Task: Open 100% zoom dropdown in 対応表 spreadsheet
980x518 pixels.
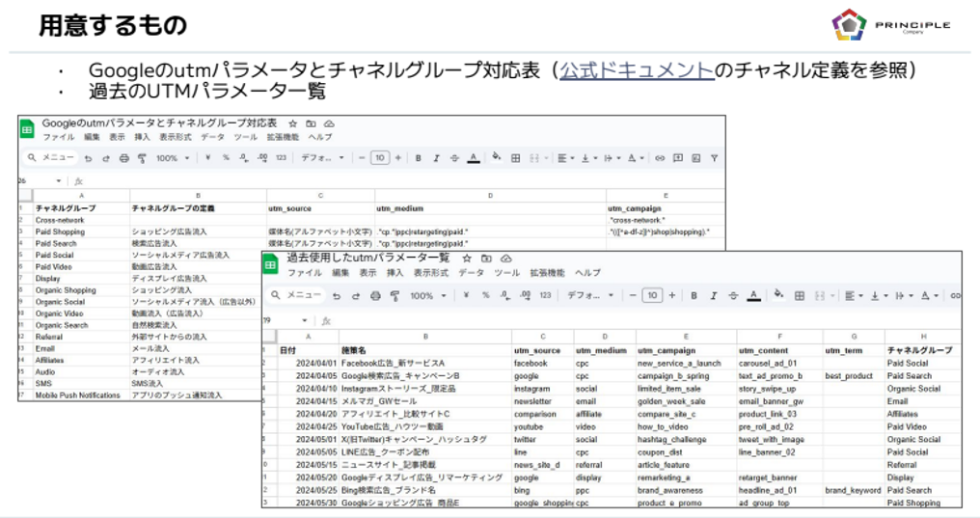Action: 172,158
